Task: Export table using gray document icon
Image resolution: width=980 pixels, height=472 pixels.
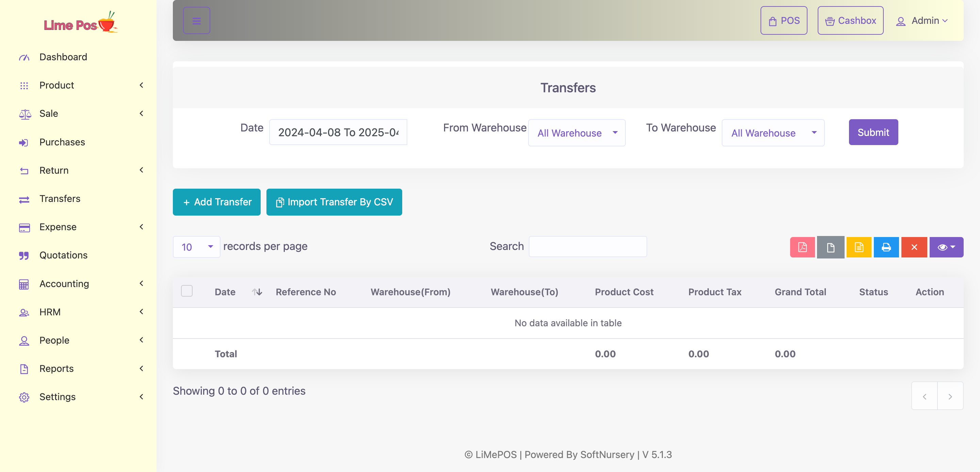Action: (x=830, y=247)
